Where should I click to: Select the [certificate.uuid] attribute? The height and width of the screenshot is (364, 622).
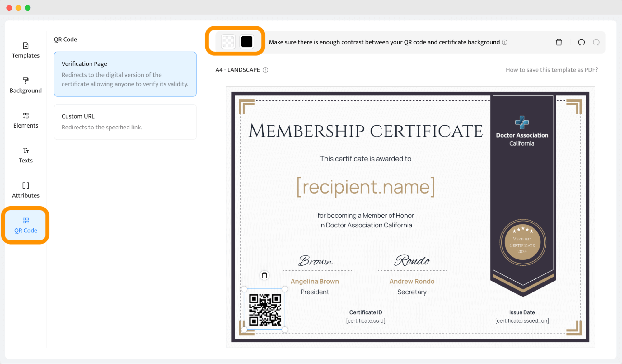(366, 321)
